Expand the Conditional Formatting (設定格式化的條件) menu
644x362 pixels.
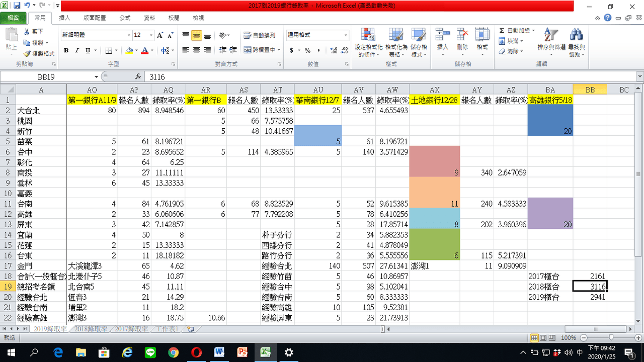[369, 42]
